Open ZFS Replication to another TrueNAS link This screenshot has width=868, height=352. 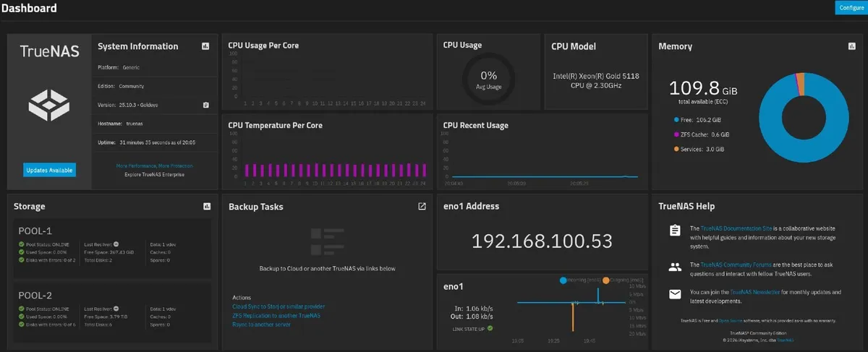tap(276, 315)
